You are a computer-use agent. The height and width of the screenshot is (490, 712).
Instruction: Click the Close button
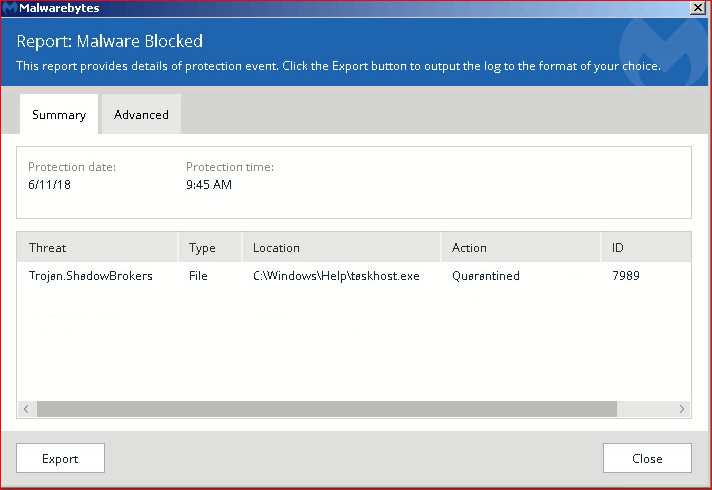tap(647, 458)
